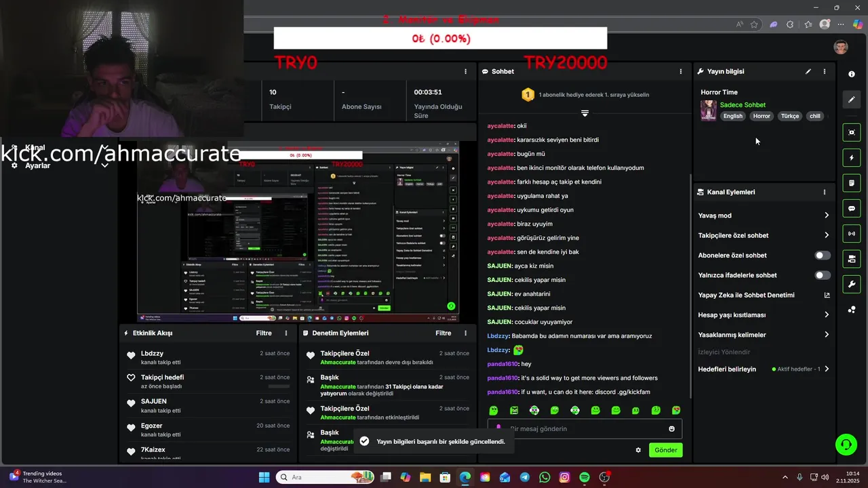Click the stream preview thumbnail
868x488 pixels.
(x=298, y=232)
